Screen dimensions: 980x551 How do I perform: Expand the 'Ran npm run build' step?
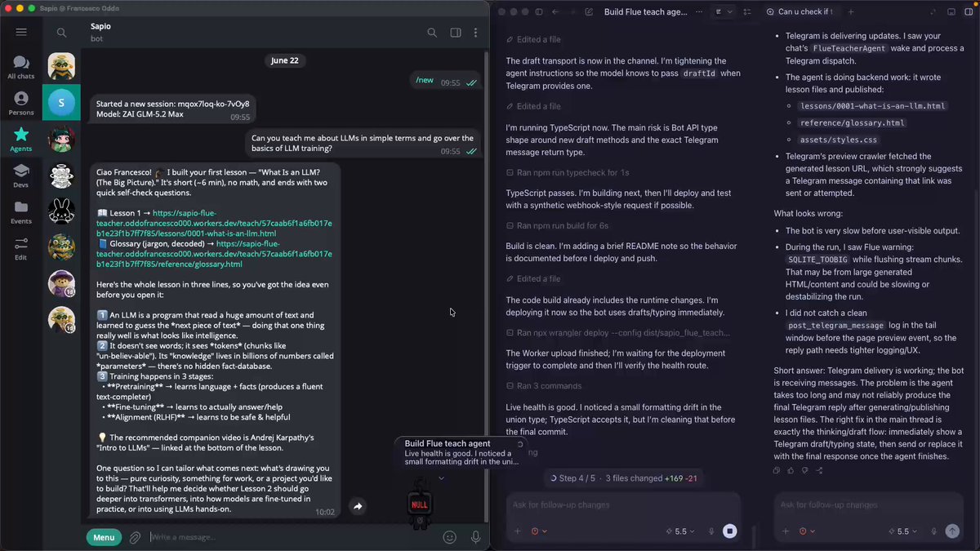(557, 225)
